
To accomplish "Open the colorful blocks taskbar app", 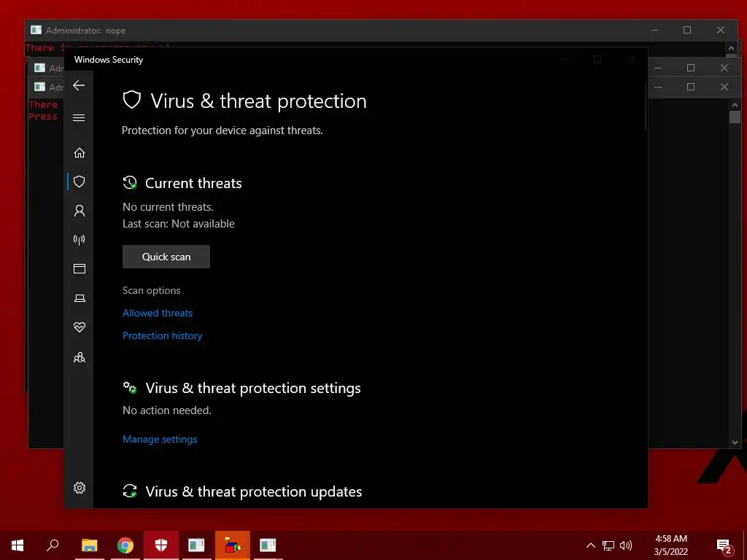I will point(233,545).
